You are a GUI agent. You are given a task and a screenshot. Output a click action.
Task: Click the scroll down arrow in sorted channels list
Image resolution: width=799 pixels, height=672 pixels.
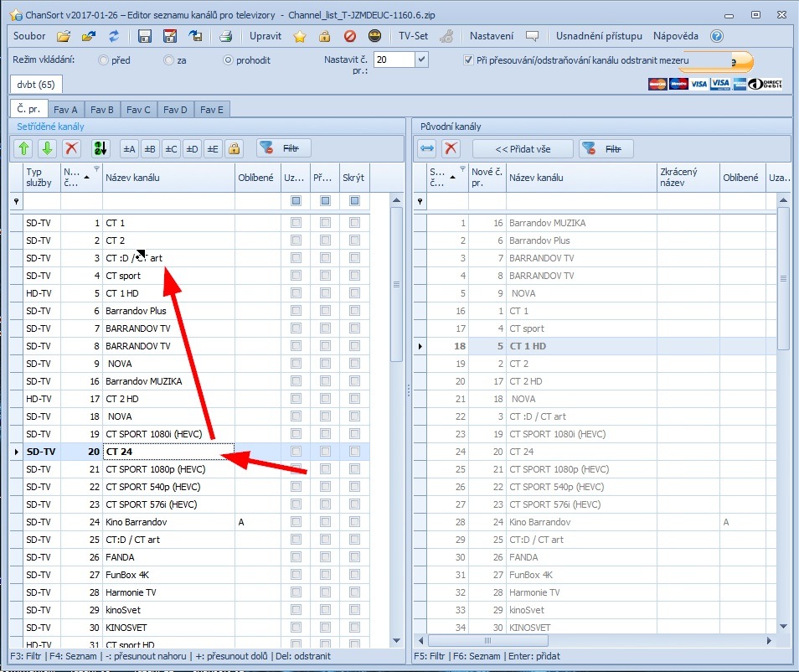[396, 640]
